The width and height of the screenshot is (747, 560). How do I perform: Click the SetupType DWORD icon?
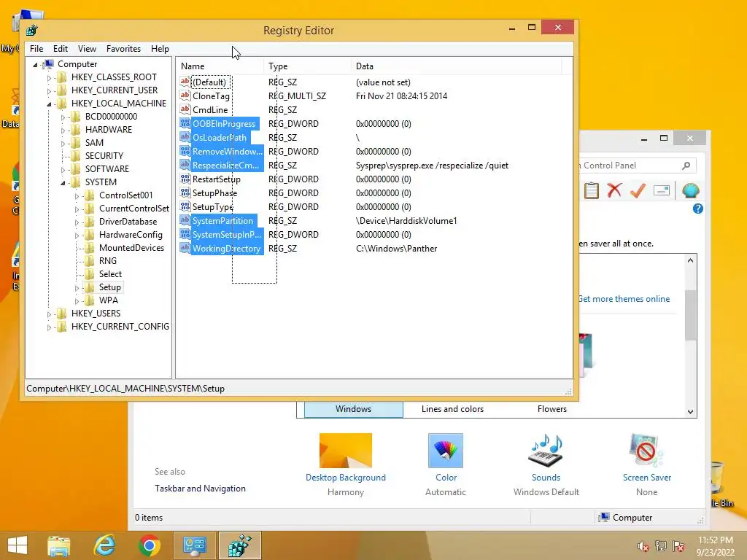pos(185,206)
